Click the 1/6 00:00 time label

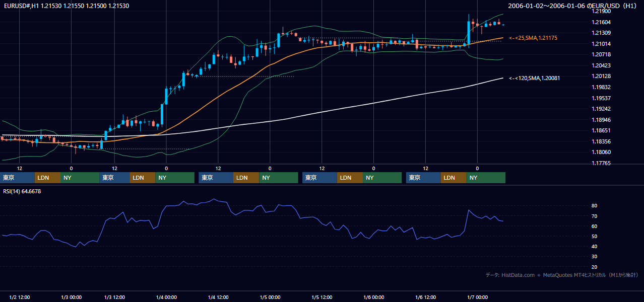coord(373,297)
